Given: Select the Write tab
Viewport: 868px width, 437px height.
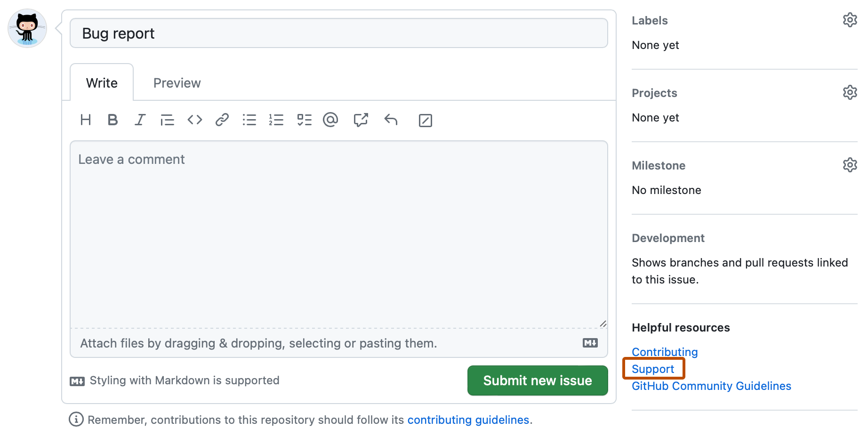Looking at the screenshot, I should (x=101, y=82).
